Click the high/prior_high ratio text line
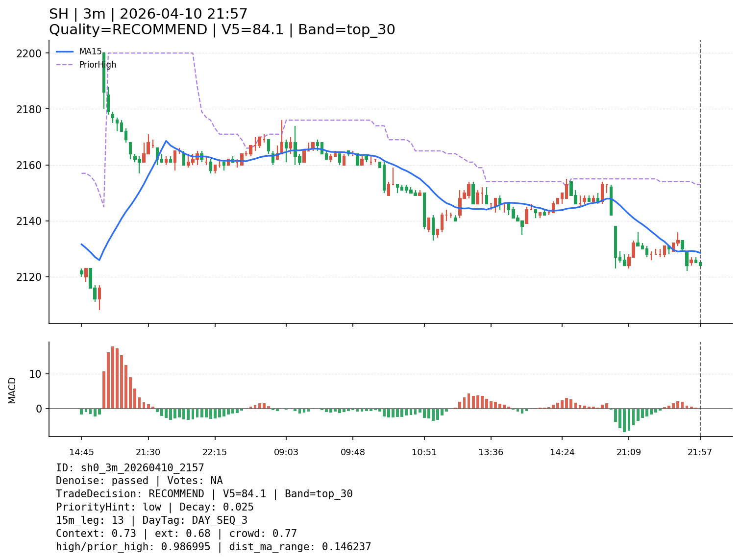Viewport: 740px width, 560px height. tap(213, 547)
